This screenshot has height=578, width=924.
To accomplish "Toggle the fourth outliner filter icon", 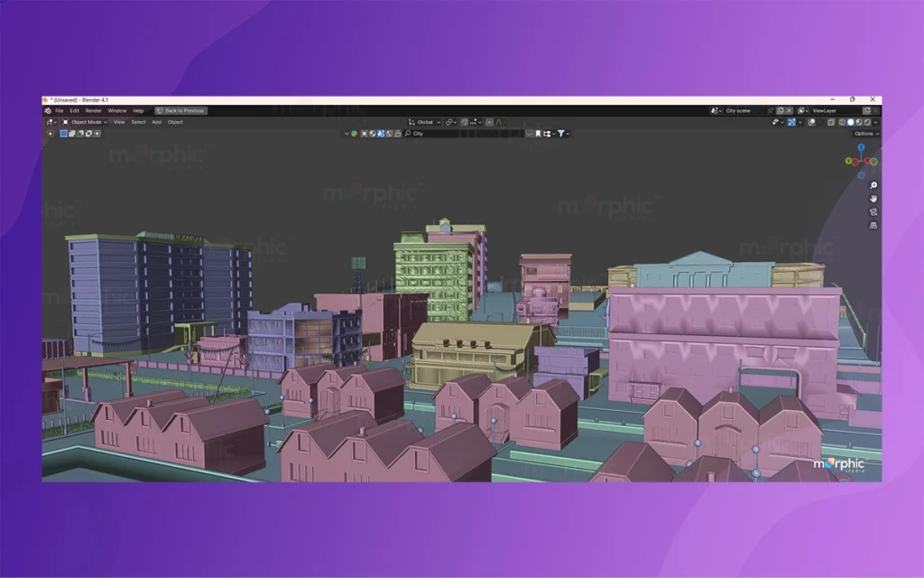I will (x=389, y=134).
